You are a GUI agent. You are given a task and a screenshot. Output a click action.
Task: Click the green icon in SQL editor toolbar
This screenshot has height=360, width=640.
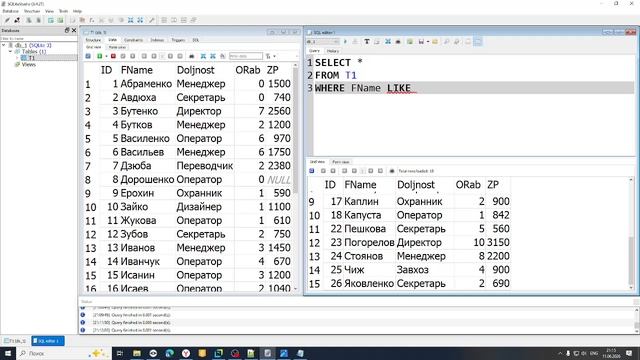tap(410, 42)
